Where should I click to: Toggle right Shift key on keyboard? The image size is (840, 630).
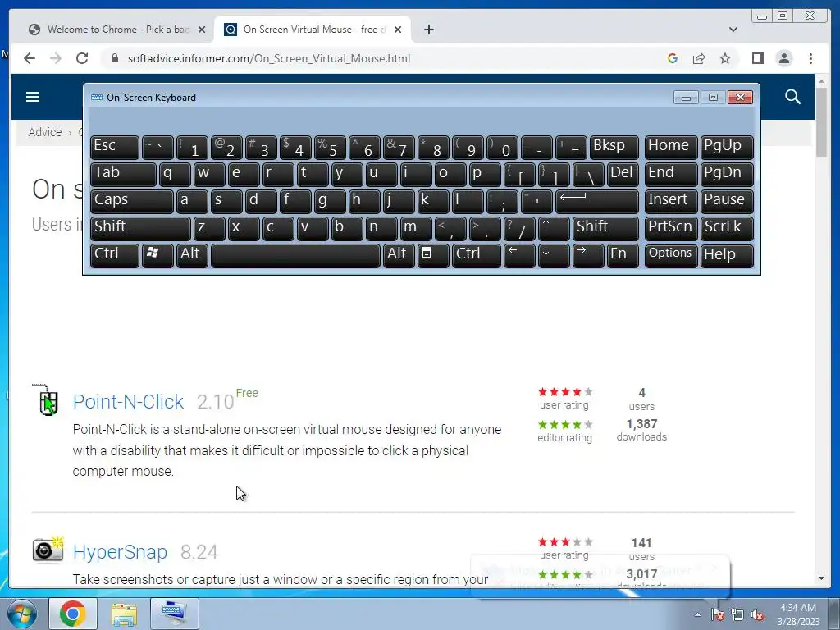pyautogui.click(x=605, y=228)
